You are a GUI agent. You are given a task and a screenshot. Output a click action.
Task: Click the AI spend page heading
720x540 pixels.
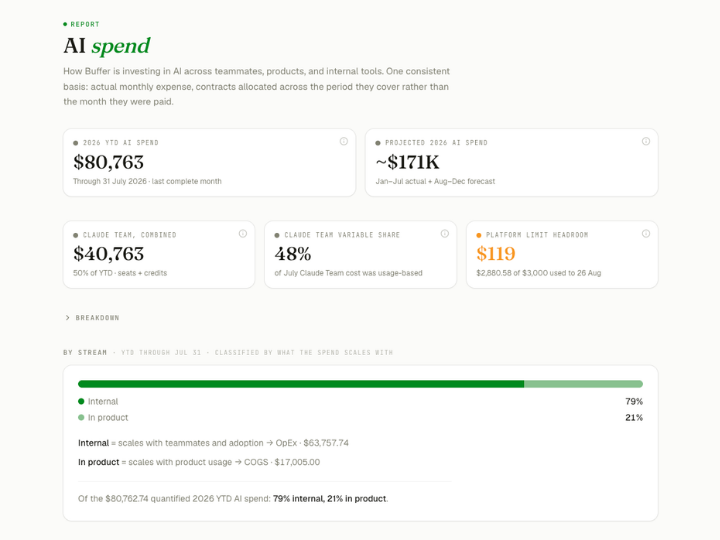click(x=107, y=46)
